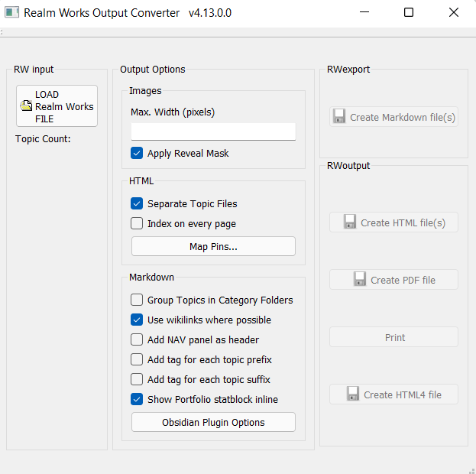The height and width of the screenshot is (474, 476).
Task: Click the LOAD Realm Works FILE button
Action: (57, 106)
